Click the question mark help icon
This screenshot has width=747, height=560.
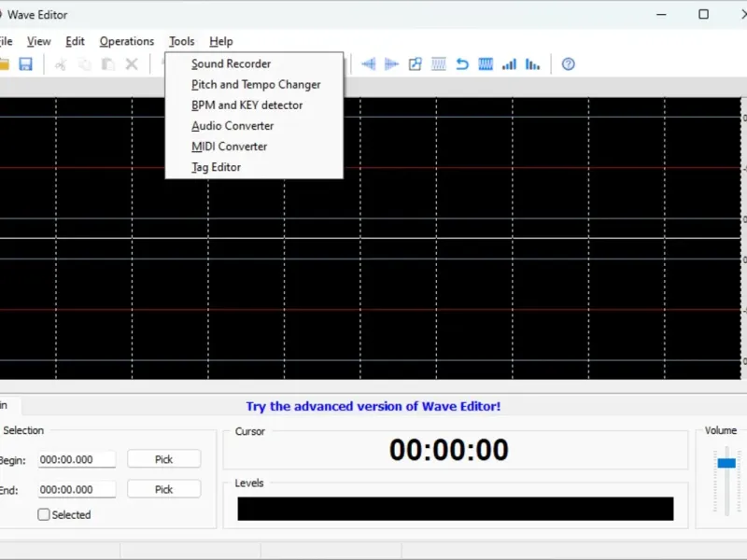(568, 64)
